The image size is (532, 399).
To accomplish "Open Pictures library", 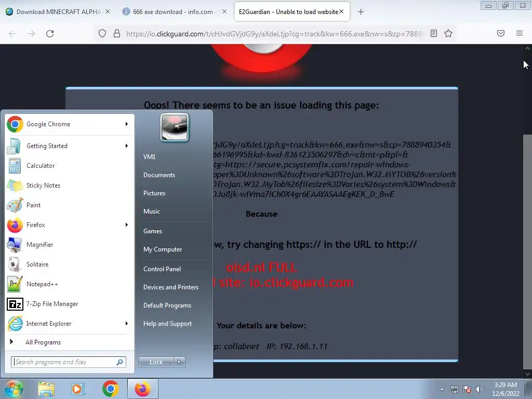I will coord(154,193).
